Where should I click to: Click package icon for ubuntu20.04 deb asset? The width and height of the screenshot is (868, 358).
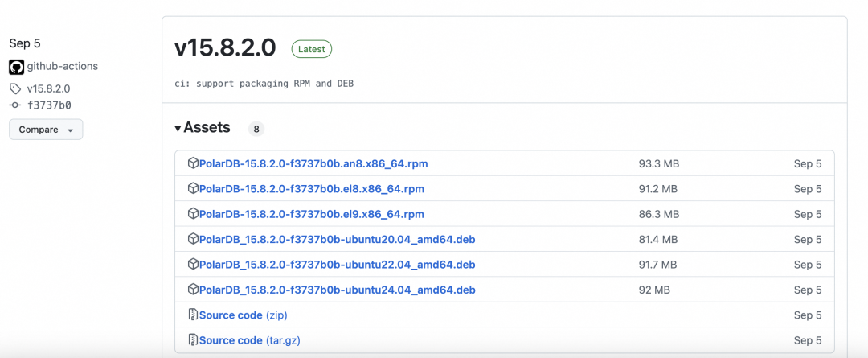pyautogui.click(x=193, y=239)
